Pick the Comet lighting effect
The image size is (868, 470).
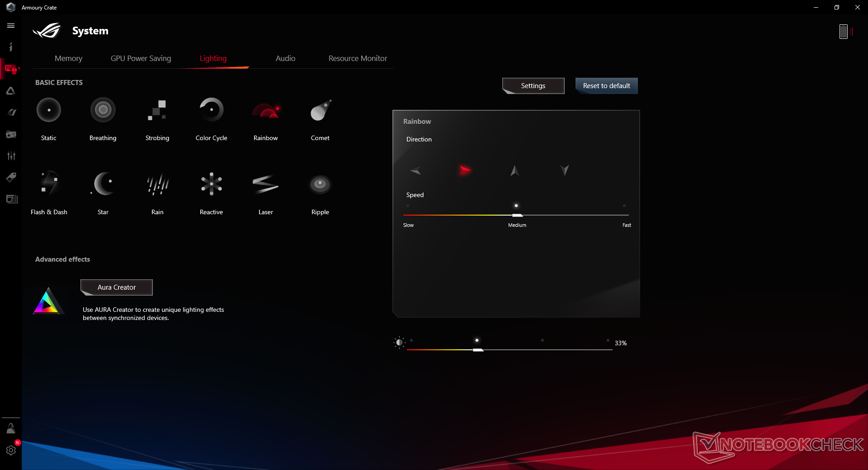[321, 110]
